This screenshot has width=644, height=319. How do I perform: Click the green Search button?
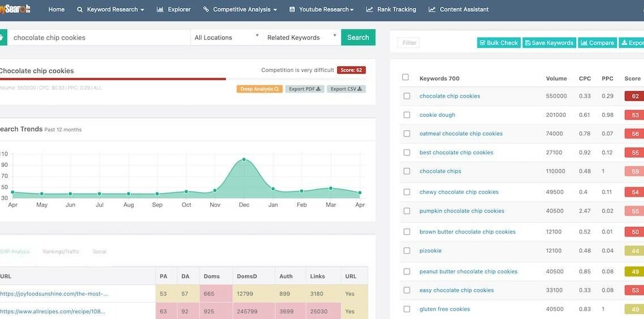(358, 37)
